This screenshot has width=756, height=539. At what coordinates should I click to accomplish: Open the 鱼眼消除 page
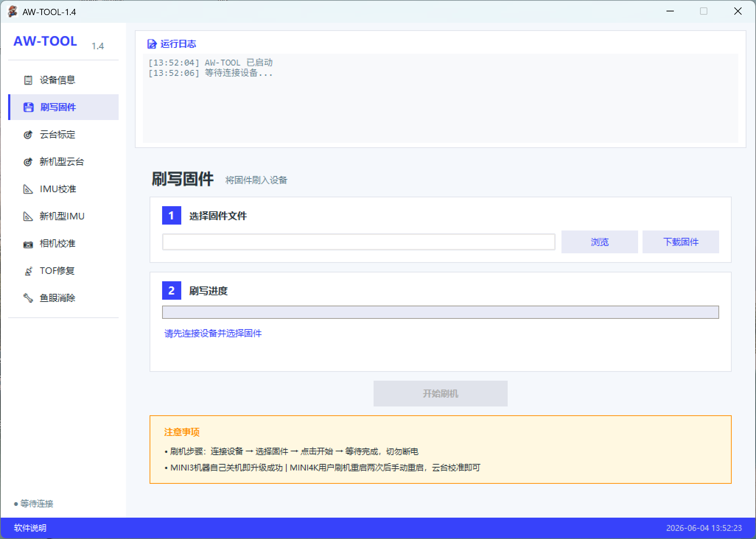coord(63,298)
